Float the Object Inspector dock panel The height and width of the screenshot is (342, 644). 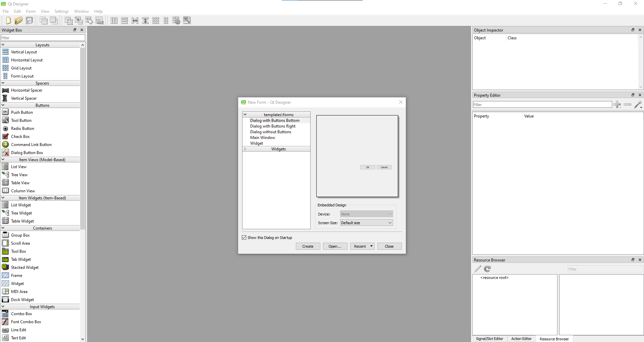tap(633, 30)
